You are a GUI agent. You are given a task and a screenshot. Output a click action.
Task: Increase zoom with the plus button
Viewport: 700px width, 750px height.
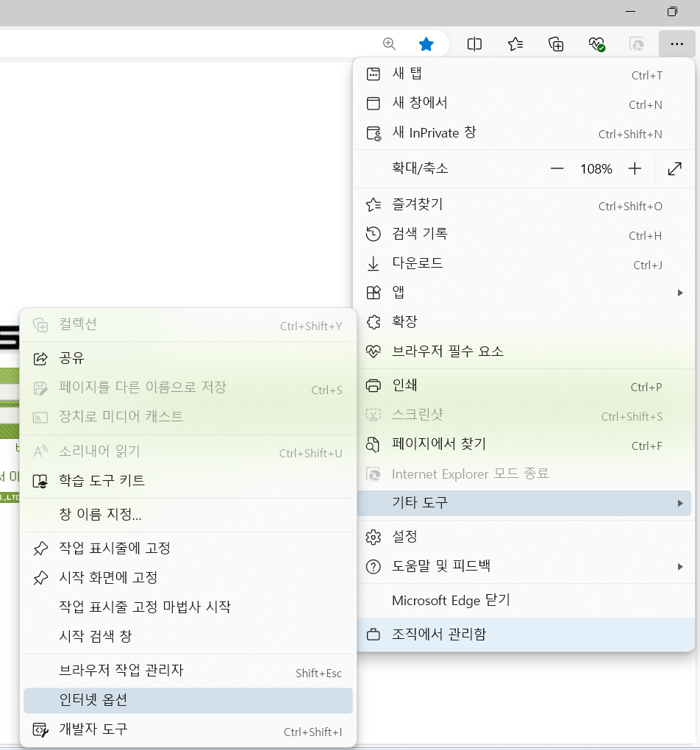click(x=635, y=169)
